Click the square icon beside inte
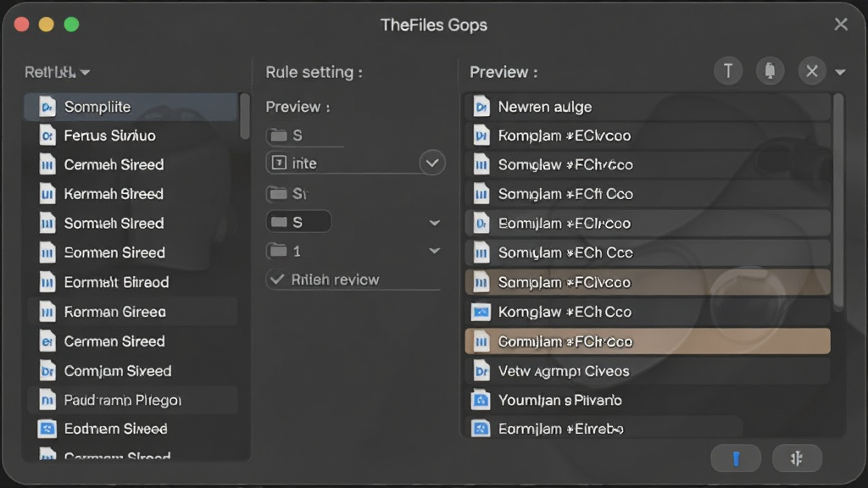868x488 pixels. tap(279, 163)
